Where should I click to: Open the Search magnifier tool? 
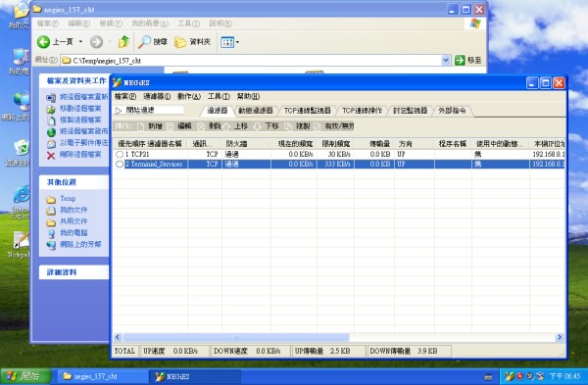tap(144, 42)
